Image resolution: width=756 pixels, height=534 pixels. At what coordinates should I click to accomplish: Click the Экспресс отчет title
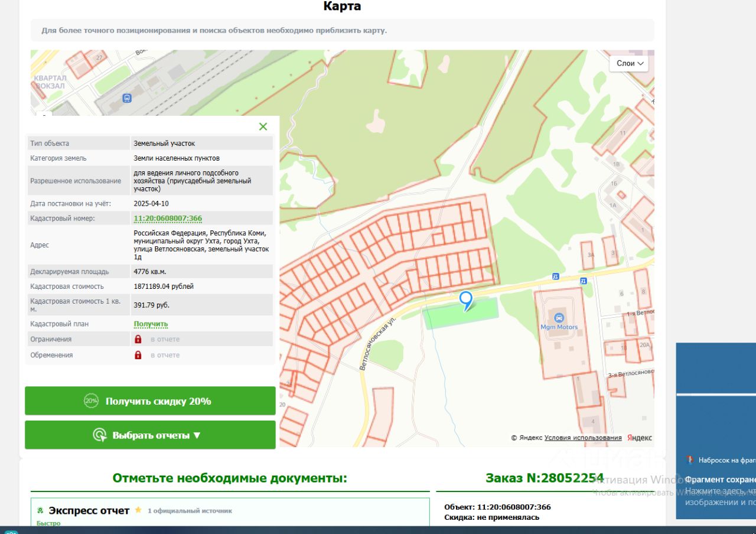(89, 510)
